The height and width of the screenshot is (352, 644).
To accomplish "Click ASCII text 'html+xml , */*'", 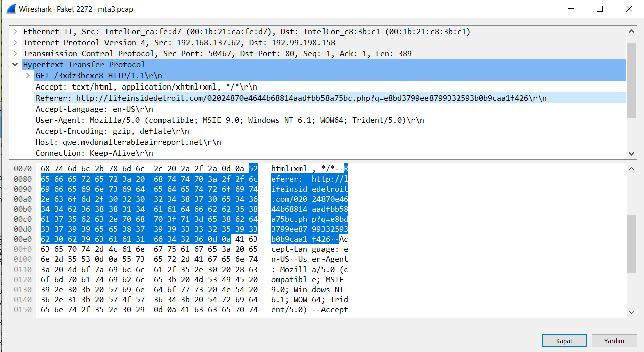I will pyautogui.click(x=302, y=169).
